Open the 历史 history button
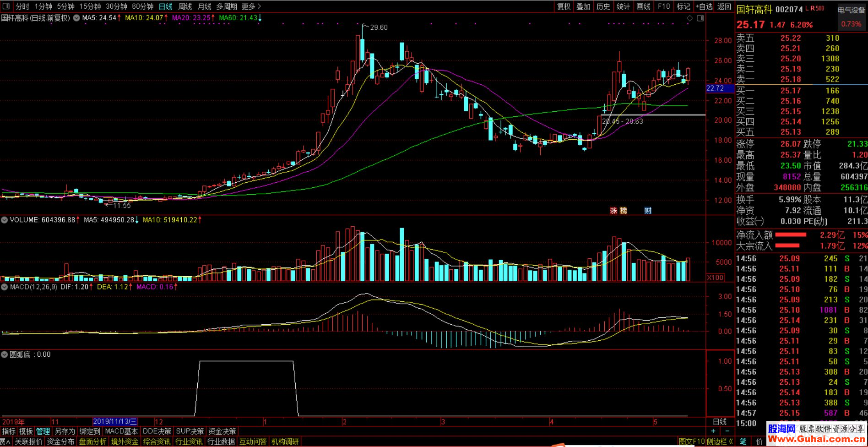This screenshot has width=868, height=447. [603, 6]
